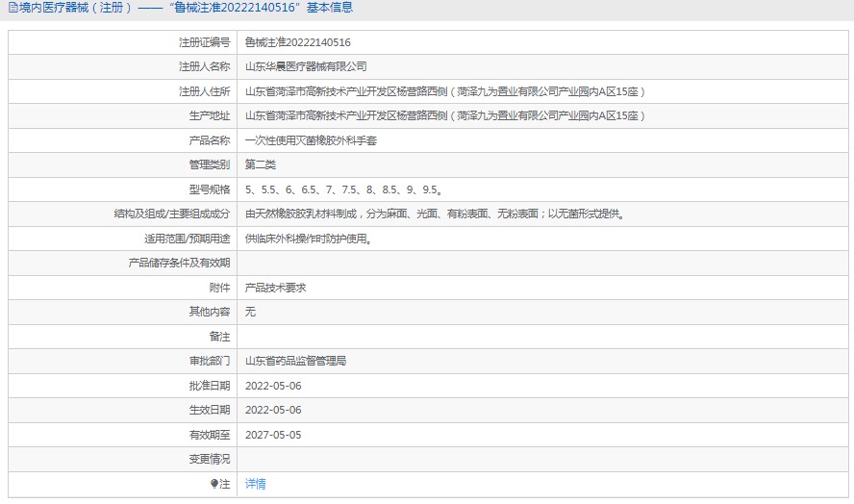Screen dimensions: 854x504
Task: Click the 注册人名称 label
Action: coord(204,66)
